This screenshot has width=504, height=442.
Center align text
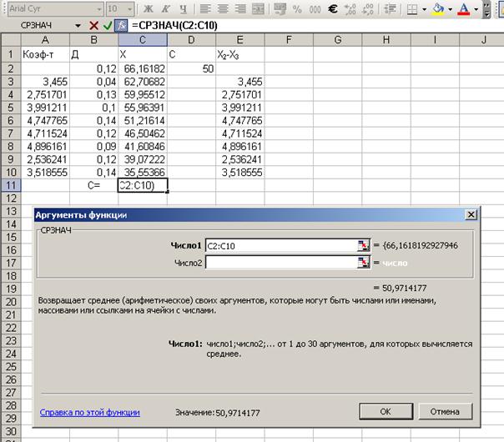click(x=223, y=8)
